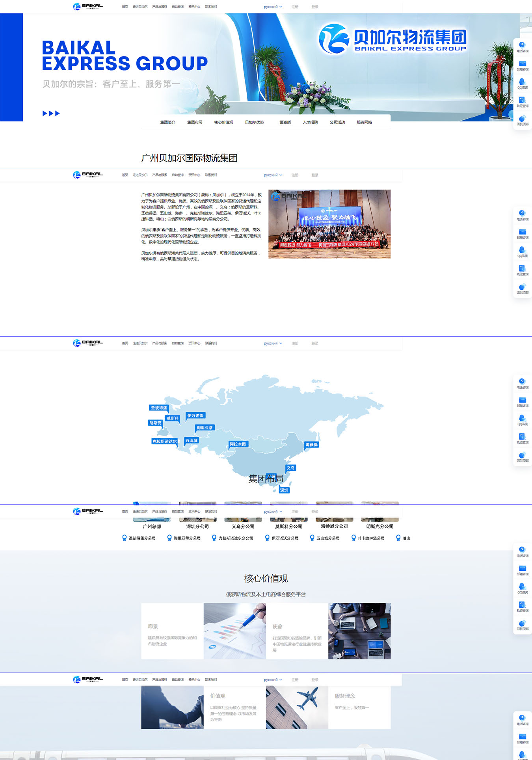
Task: Click the 邮箱咨询 mail icon beside the hero banner
Action: point(522,64)
